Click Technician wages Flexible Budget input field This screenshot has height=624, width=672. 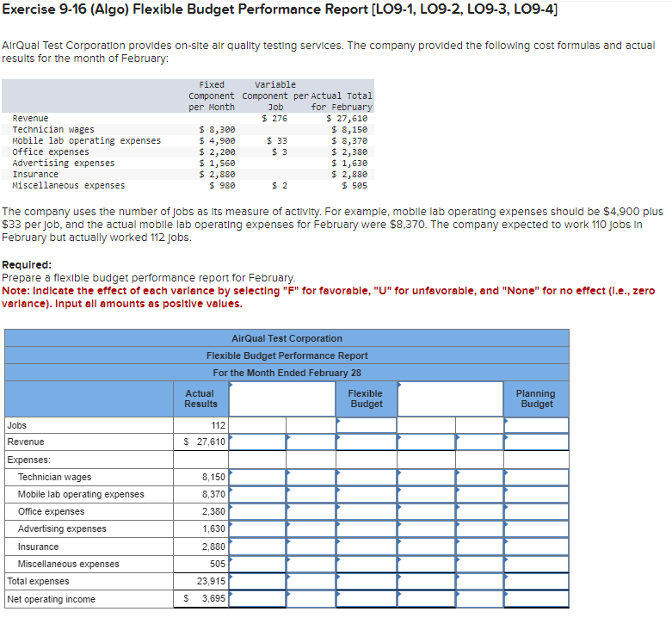tap(367, 477)
